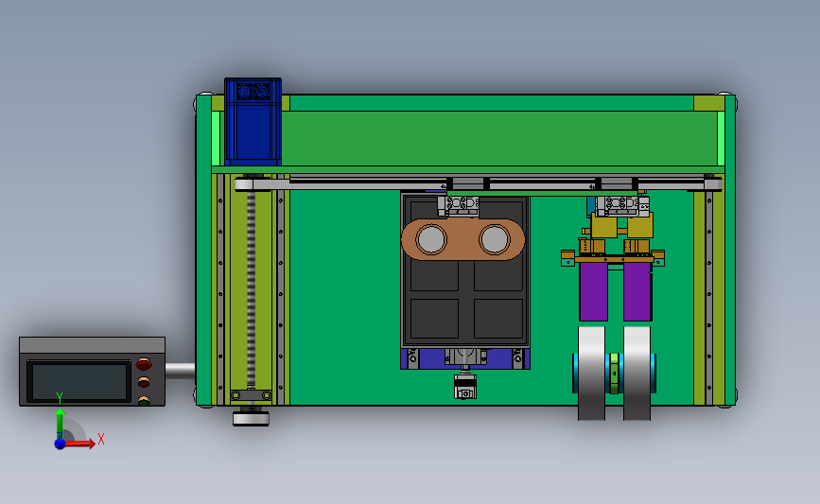The height and width of the screenshot is (504, 820).
Task: Select the round foot under the lead screw
Action: [251, 418]
